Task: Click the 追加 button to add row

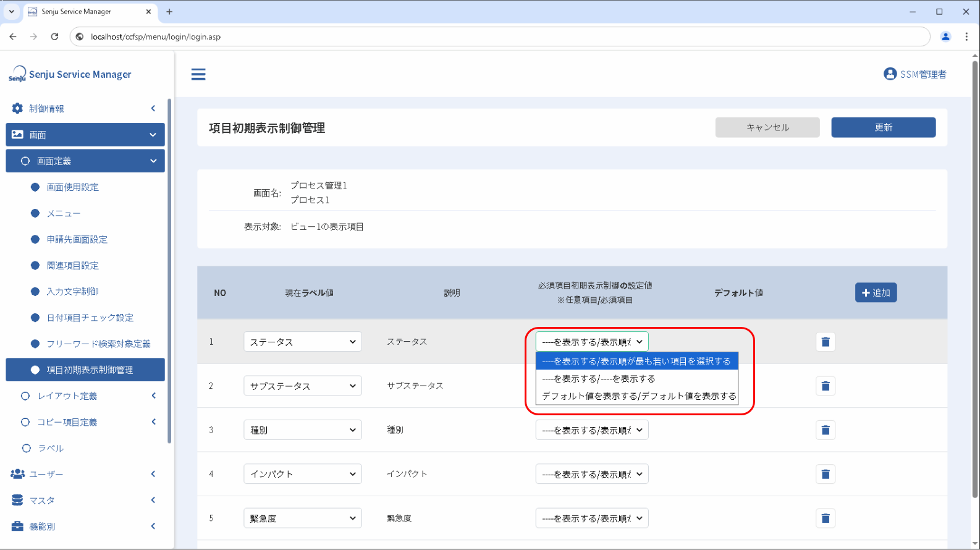Action: 876,293
